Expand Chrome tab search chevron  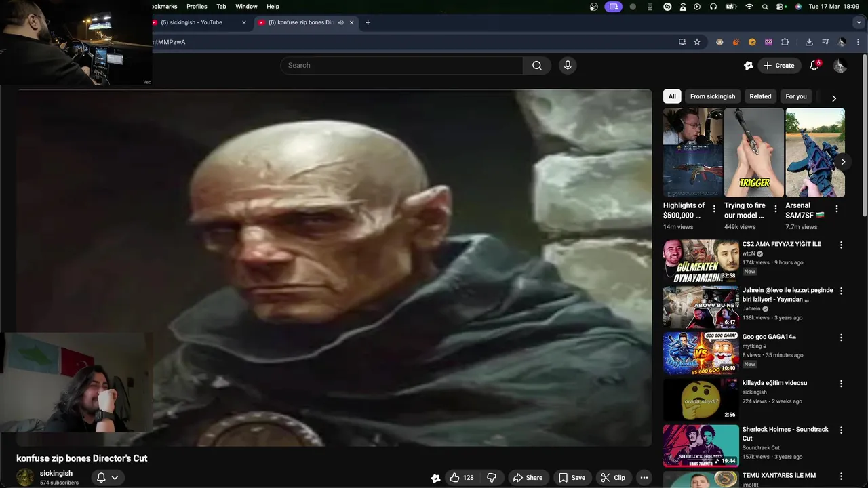[859, 22]
